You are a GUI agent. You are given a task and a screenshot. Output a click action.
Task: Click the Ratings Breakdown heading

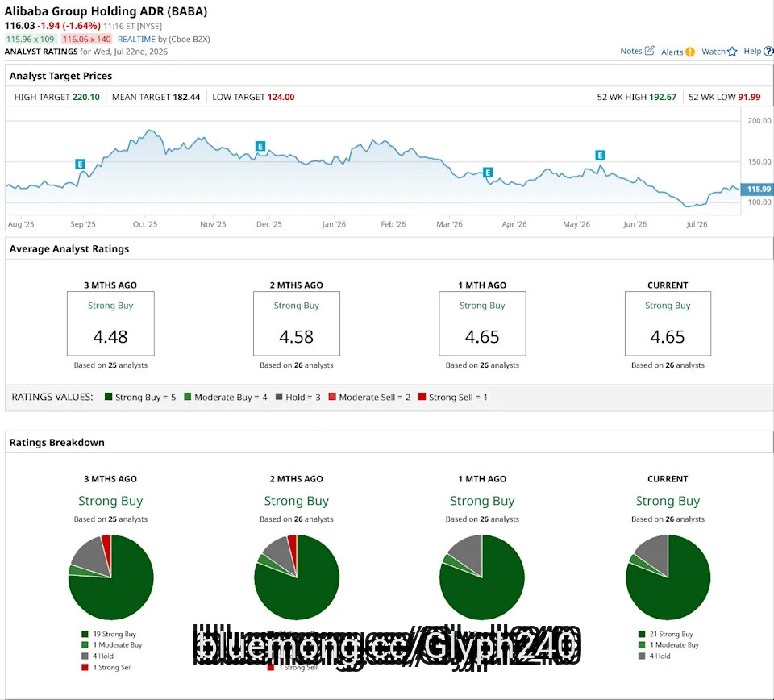click(56, 442)
